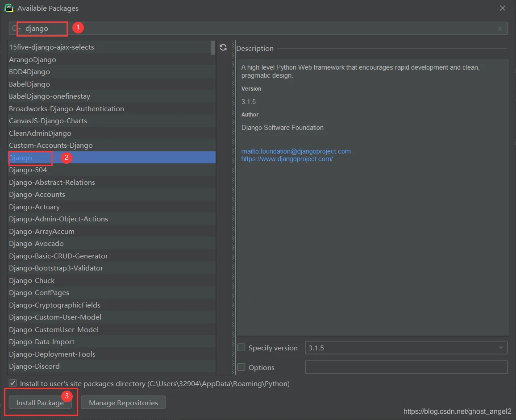Select the Django-CustomUser-Model package
The height and width of the screenshot is (420, 516).
pyautogui.click(x=112, y=329)
